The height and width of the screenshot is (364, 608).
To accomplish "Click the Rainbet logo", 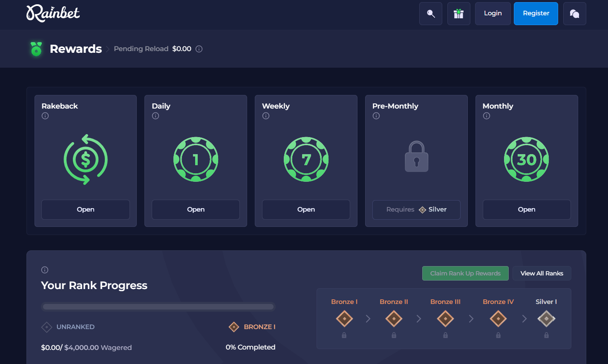I will pyautogui.click(x=53, y=13).
